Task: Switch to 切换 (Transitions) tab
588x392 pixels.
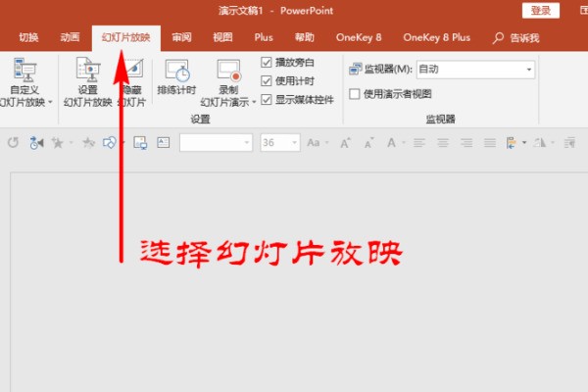Action: (28, 37)
